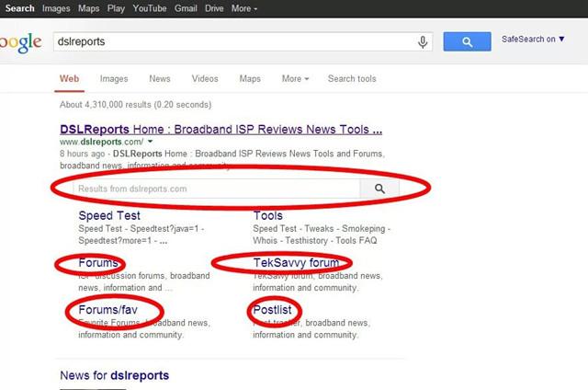This screenshot has height=390, width=588.
Task: Open the Forums sitelink
Action: click(98, 263)
